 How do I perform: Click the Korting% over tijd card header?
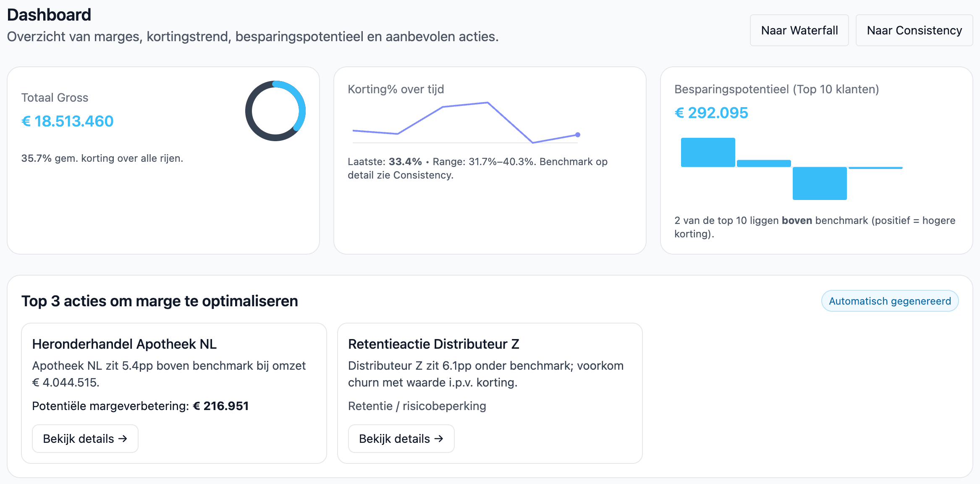pos(396,89)
